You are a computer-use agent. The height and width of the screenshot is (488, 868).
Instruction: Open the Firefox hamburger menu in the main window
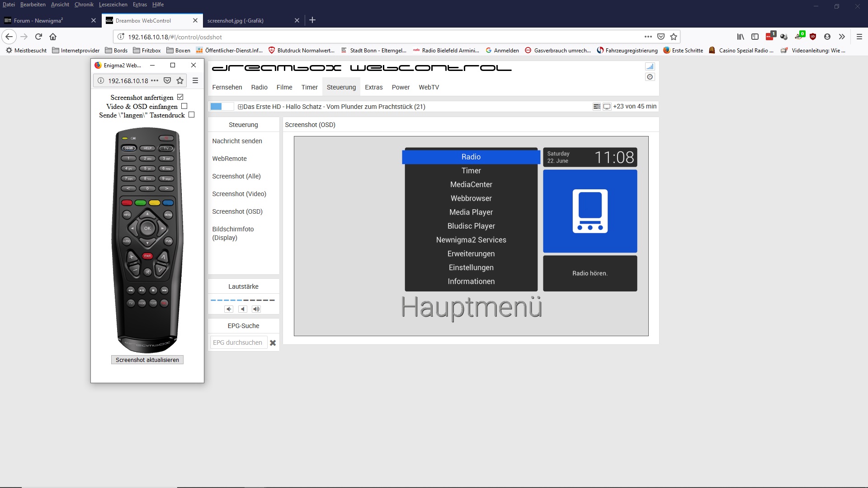[x=859, y=37]
